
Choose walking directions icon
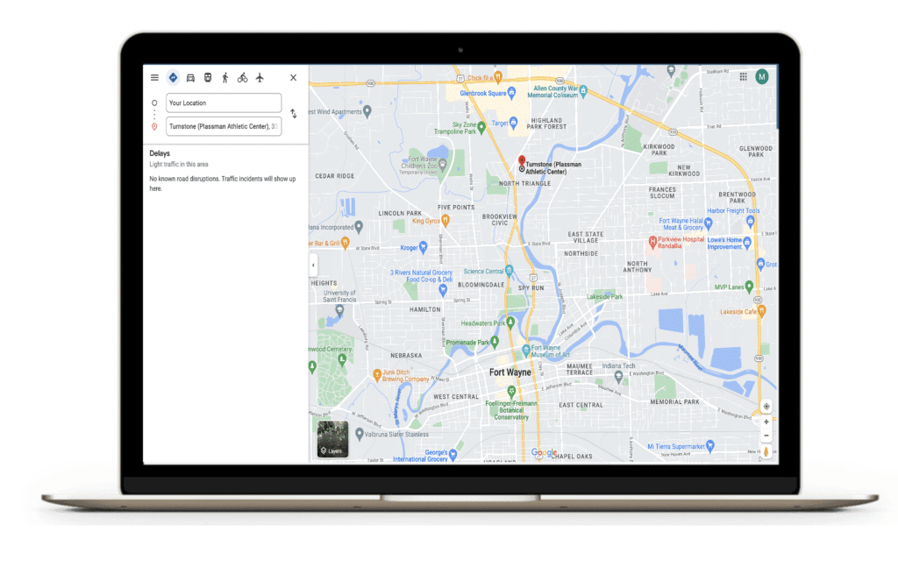coord(225,77)
